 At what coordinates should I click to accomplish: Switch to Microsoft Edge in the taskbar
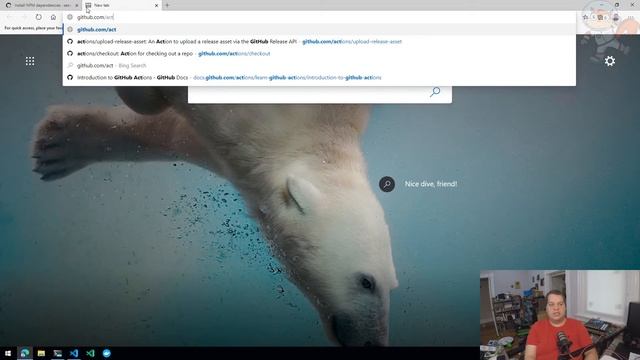(24, 353)
